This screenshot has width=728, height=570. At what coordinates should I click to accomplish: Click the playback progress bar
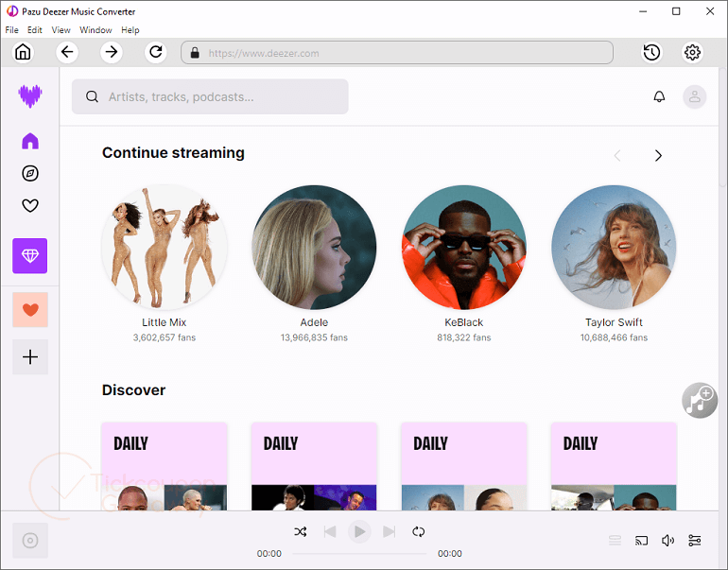click(359, 553)
